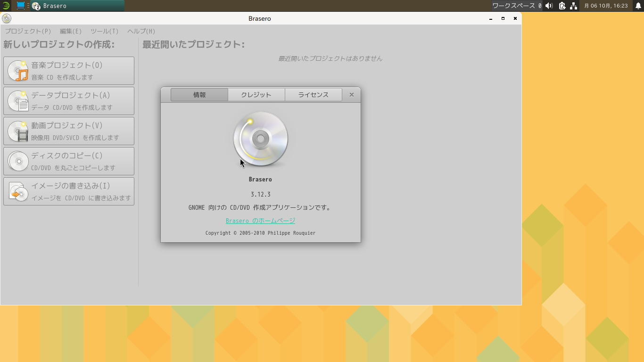
Task: Click the copyright text for Philippe Rouquier
Action: 261,233
